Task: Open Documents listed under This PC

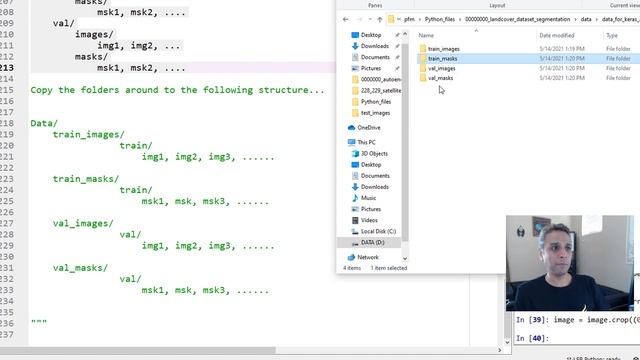Action: point(375,176)
